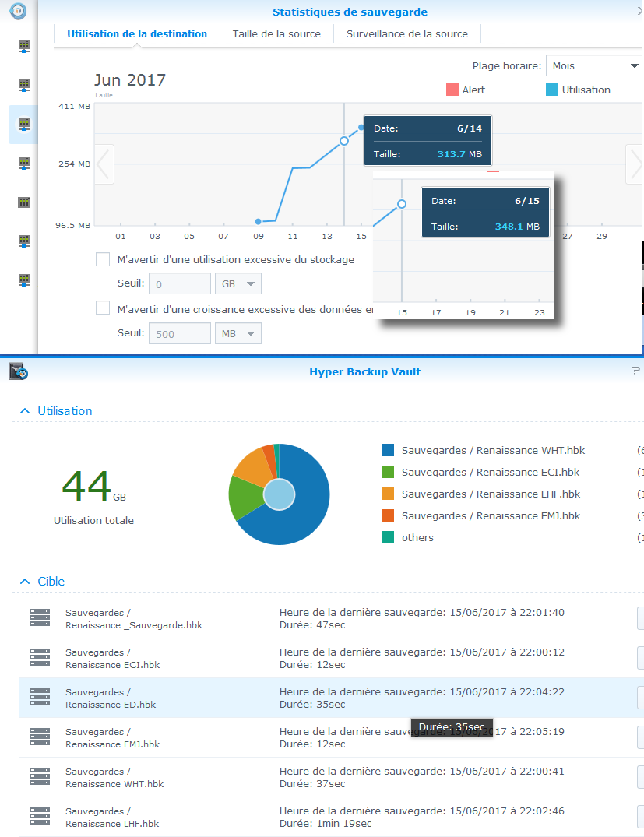Click 'Durée: 37sec' text
The height and width of the screenshot is (837, 644).
(312, 784)
